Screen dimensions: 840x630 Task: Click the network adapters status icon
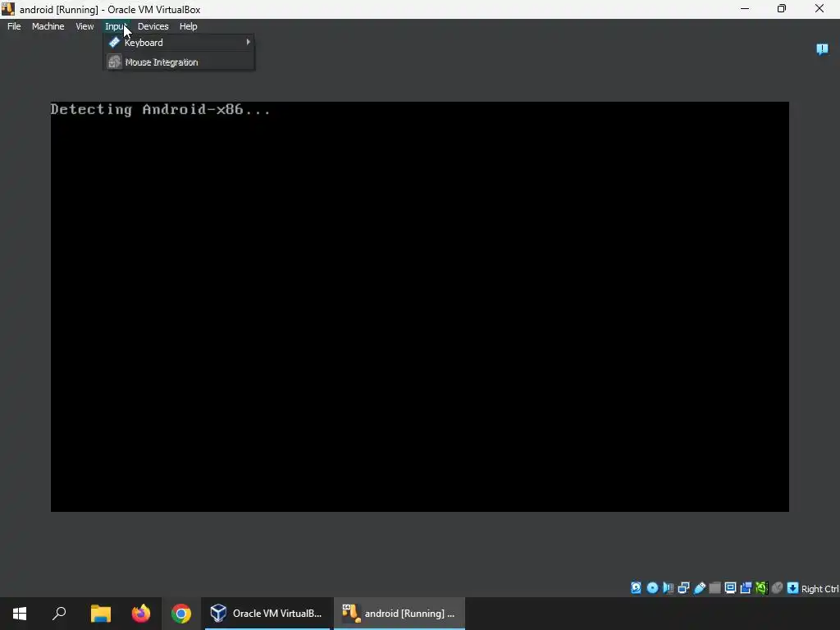(x=683, y=588)
